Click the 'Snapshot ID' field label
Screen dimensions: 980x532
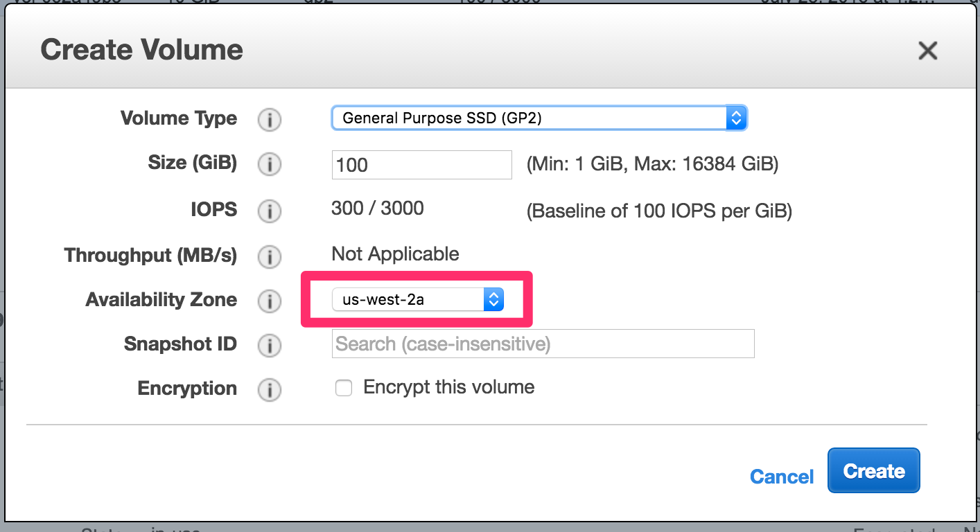[x=180, y=344]
